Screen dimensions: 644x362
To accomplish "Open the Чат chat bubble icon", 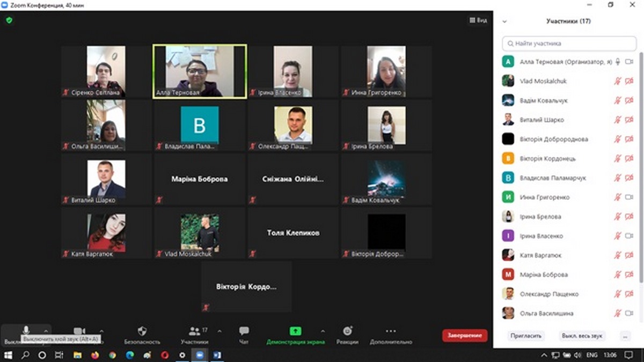I will [244, 331].
